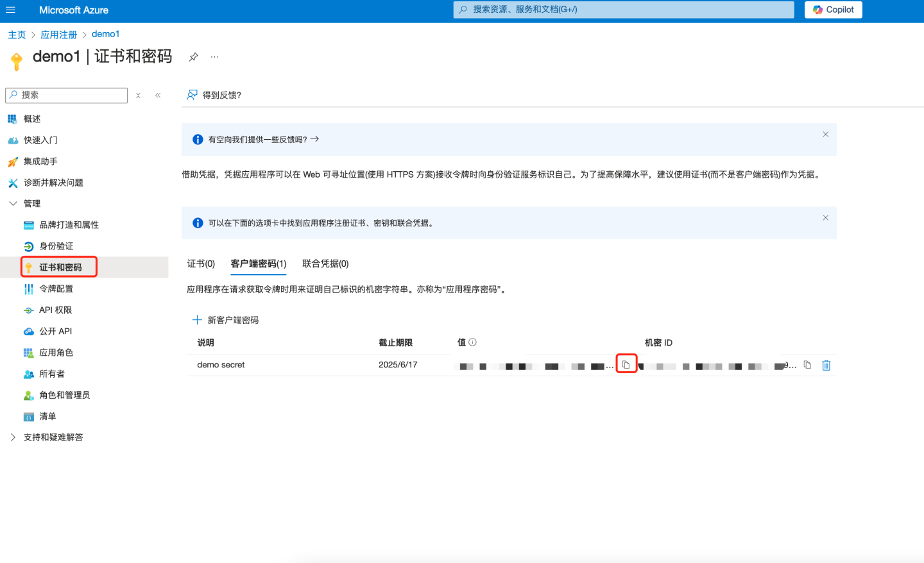Copy the client secret value
The width and height of the screenshot is (924, 563).
[x=626, y=364]
